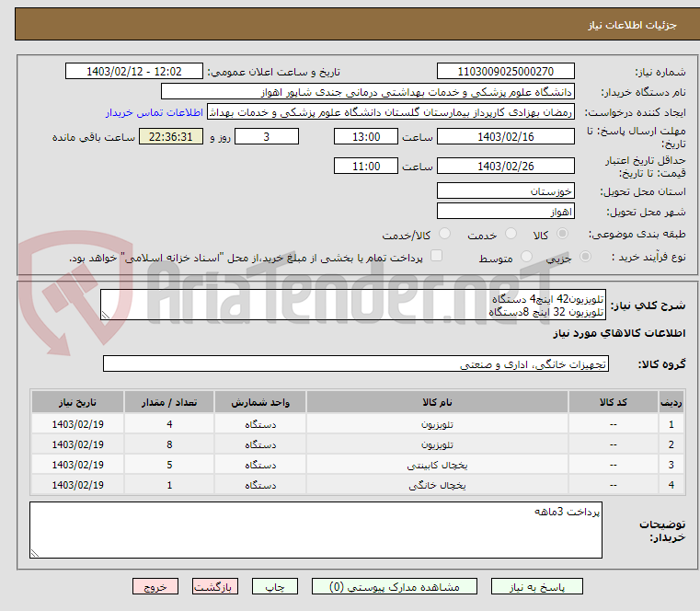The width and height of the screenshot is (700, 611).
Task: Click the price validity date 1403/02/26
Action: pyautogui.click(x=505, y=167)
